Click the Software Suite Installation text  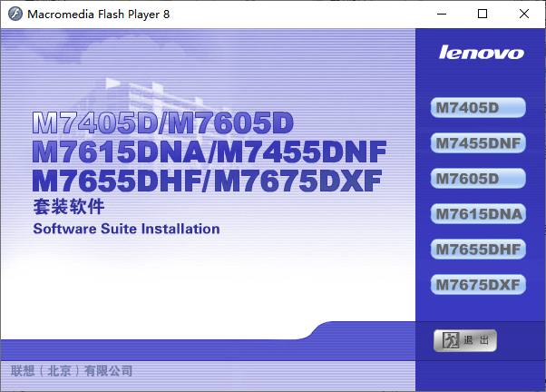(x=126, y=229)
